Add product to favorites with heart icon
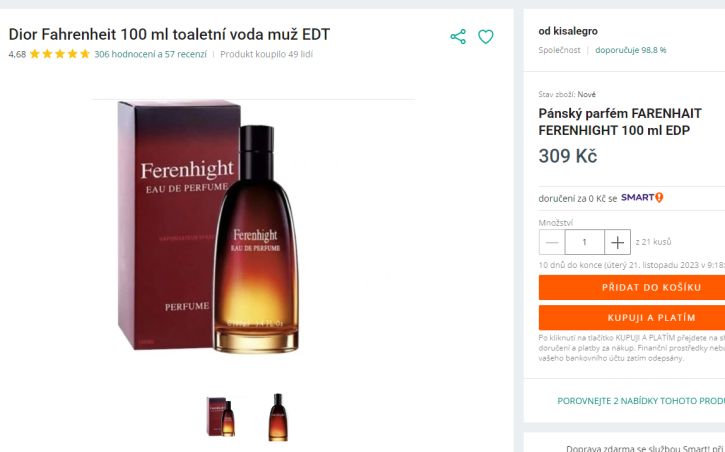Viewport: 725px width, 452px height. pyautogui.click(x=485, y=37)
